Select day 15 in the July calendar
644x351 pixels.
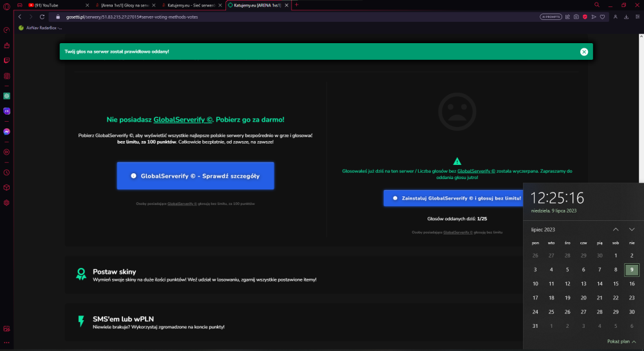click(x=616, y=283)
